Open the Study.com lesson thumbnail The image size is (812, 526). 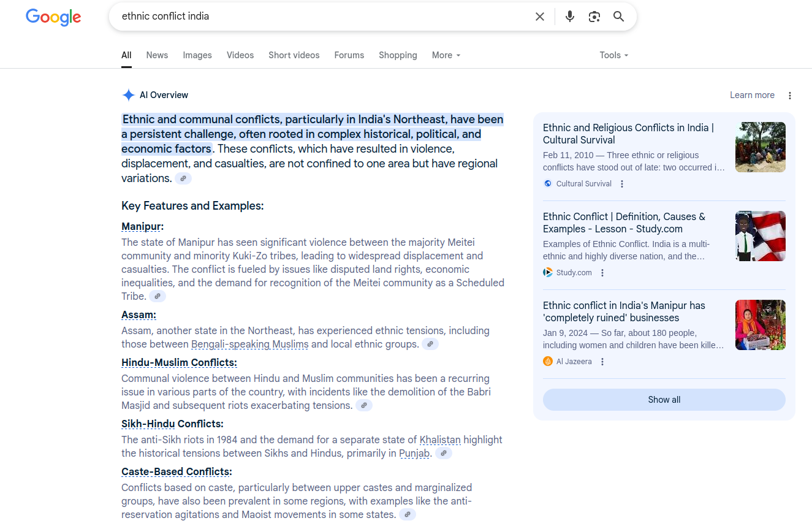(761, 236)
